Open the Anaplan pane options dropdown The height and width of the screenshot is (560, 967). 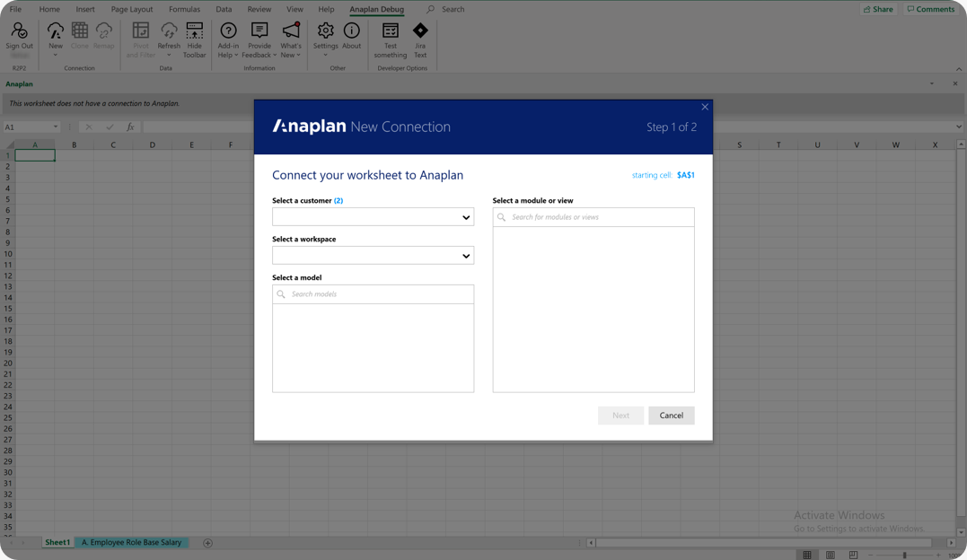[x=932, y=83]
